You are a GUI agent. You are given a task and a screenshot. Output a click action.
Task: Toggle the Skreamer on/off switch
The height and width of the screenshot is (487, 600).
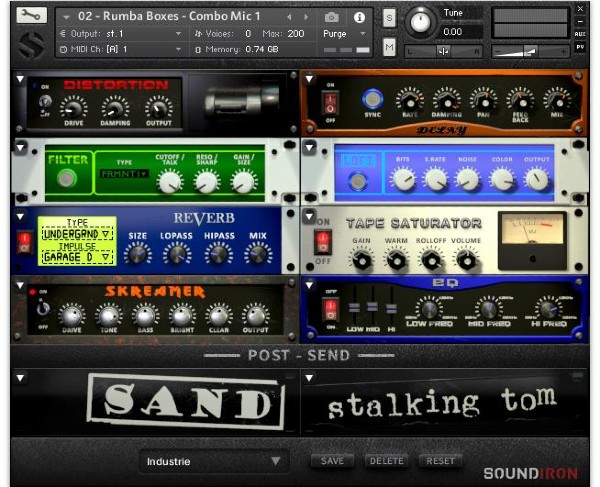click(x=42, y=308)
